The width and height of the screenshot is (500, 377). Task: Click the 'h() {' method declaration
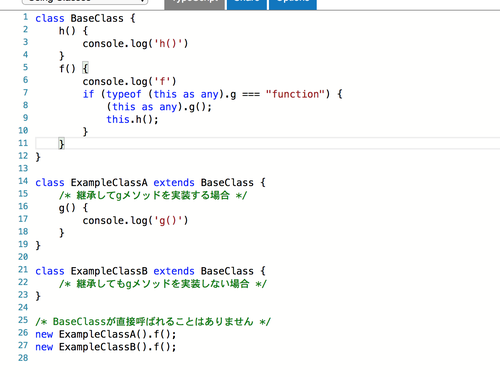pyautogui.click(x=73, y=31)
